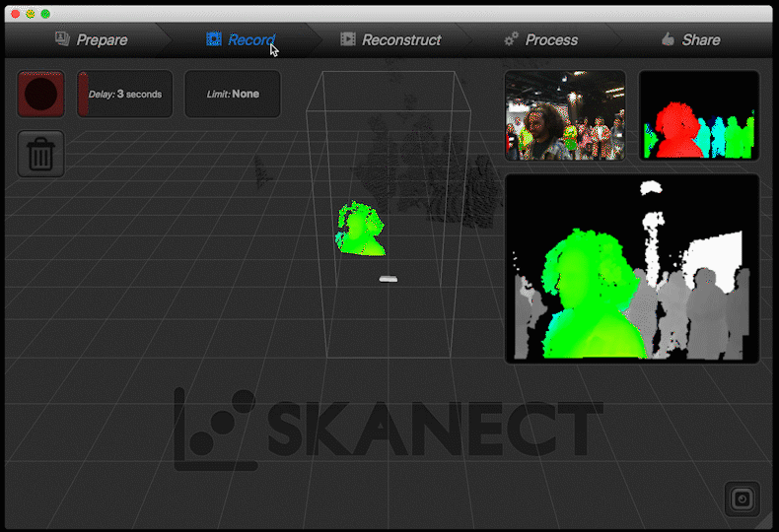This screenshot has width=779, height=532.
Task: Select the color camera feed thumbnail
Action: pos(565,115)
